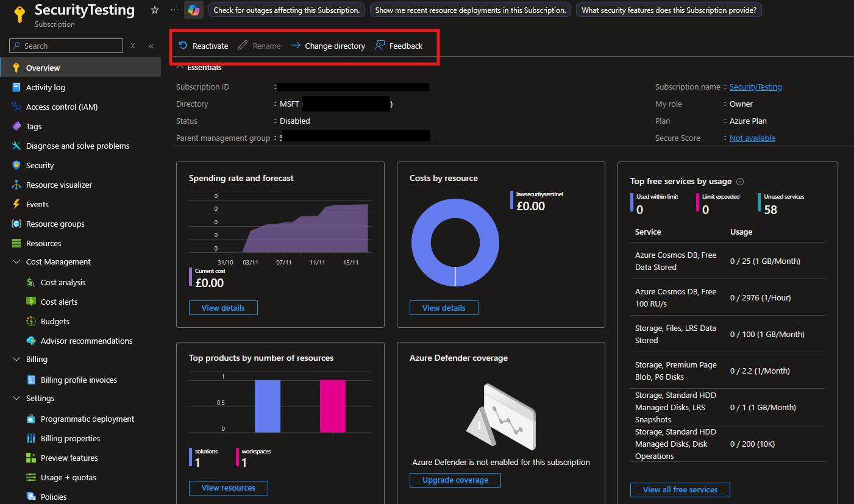Click the Upgrade coverage button

point(455,480)
